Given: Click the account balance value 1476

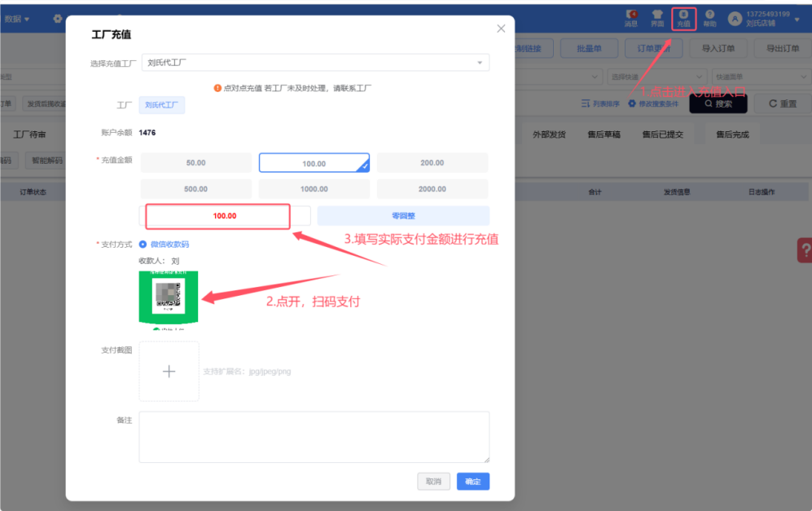Looking at the screenshot, I should [147, 133].
